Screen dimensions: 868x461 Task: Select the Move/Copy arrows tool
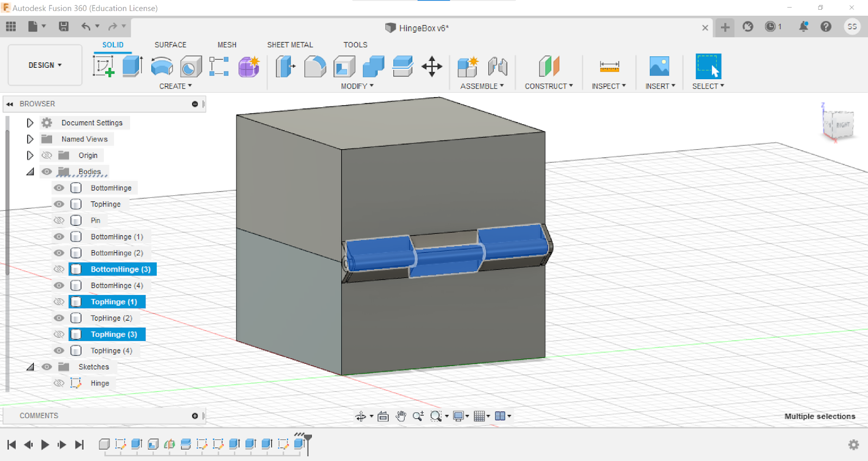coord(432,67)
